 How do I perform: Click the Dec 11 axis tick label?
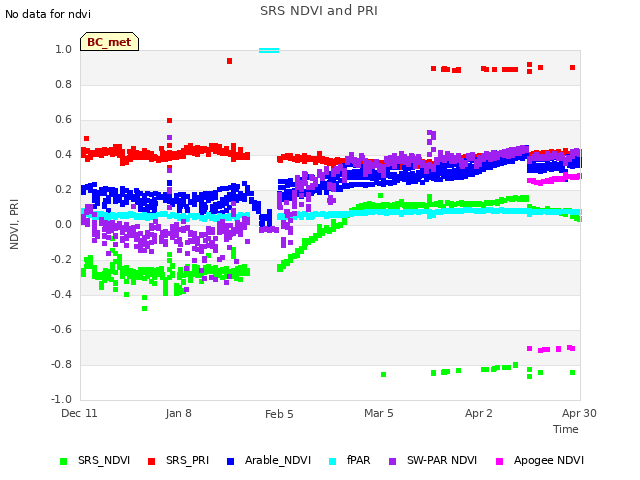(x=79, y=413)
